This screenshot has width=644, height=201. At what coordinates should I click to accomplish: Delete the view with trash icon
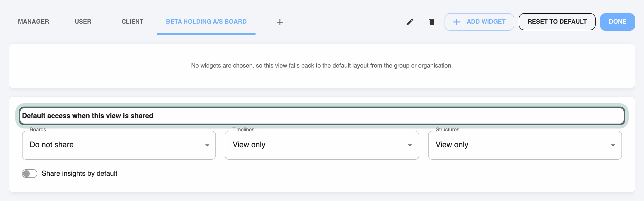432,22
